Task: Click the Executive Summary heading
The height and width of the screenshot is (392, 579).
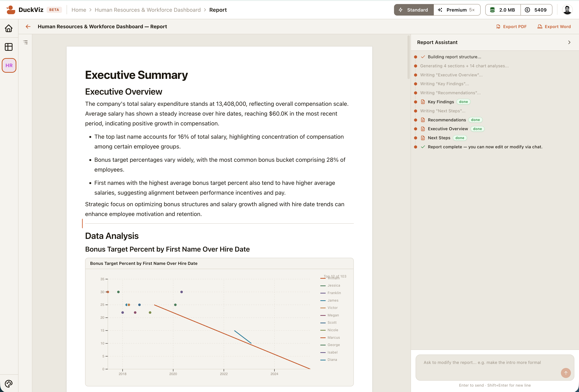Action: (136, 75)
